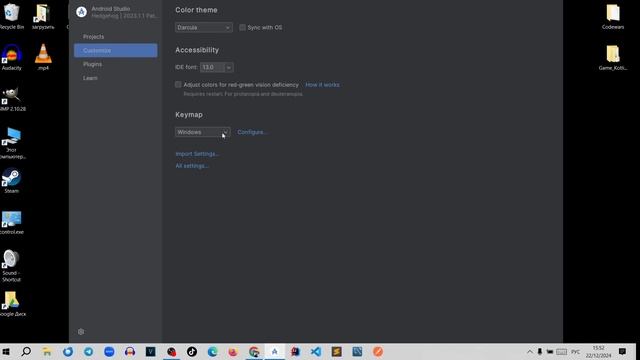Open the headphones app on the taskbar
This screenshot has height=360, width=640.
click(x=130, y=351)
